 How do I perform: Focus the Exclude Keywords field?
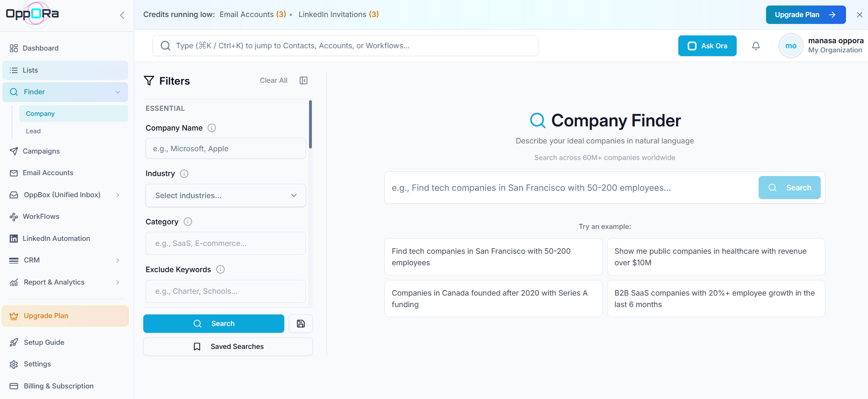(x=225, y=291)
